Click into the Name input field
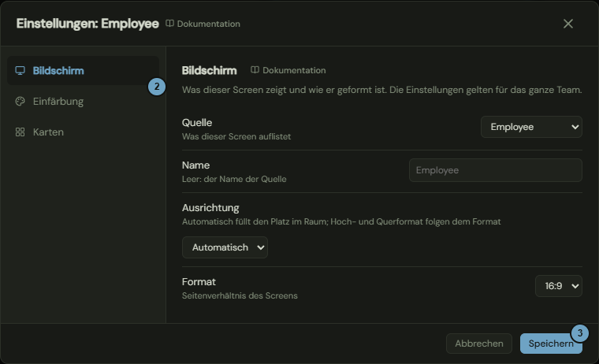 [496, 170]
